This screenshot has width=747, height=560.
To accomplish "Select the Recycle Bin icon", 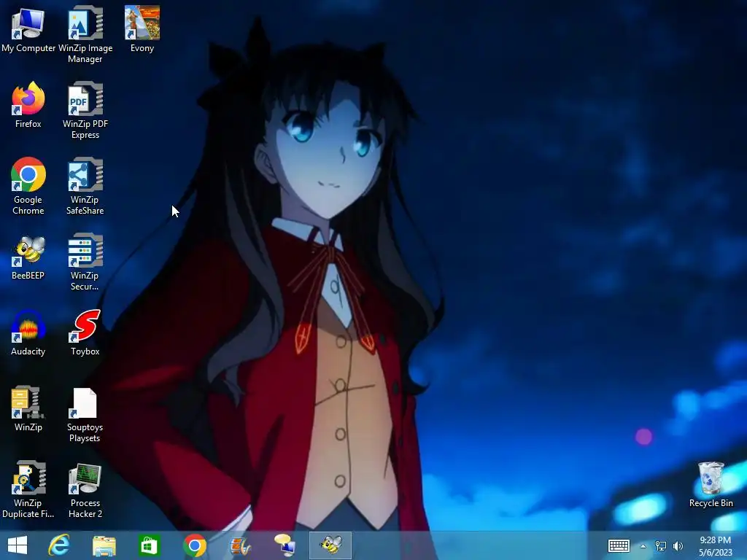I will [711, 484].
